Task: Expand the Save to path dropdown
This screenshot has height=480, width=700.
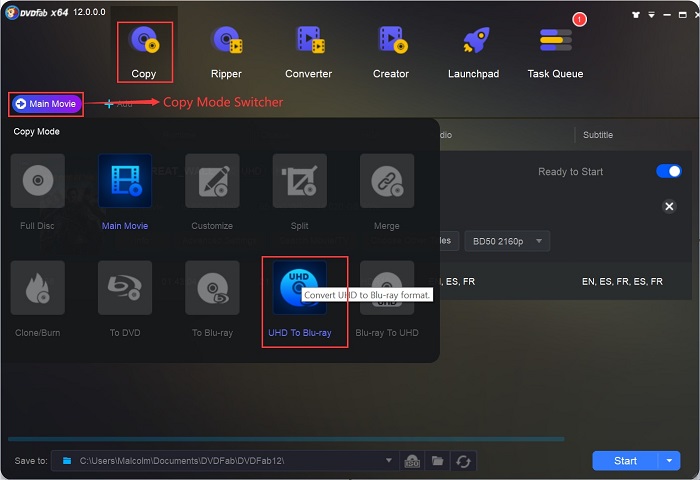Action: tap(389, 460)
